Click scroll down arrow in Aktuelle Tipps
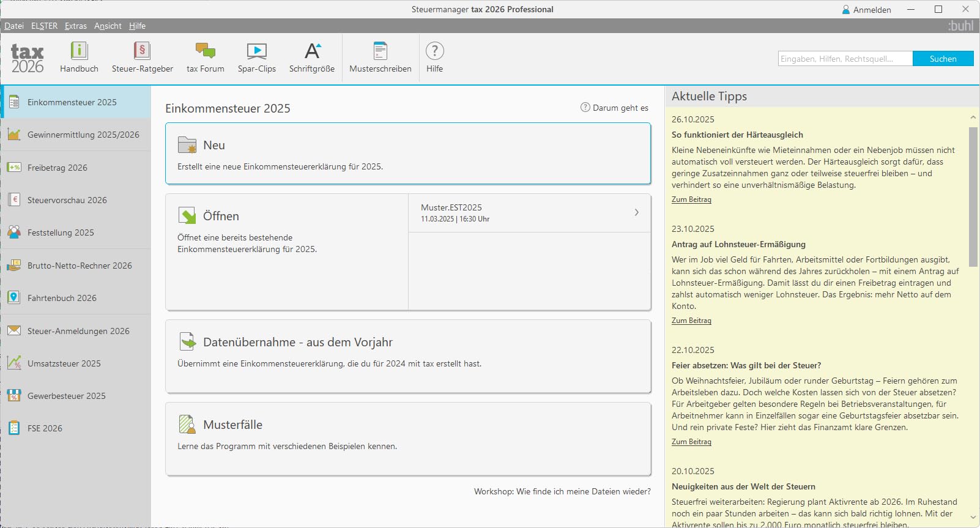This screenshot has height=528, width=980. (x=973, y=518)
